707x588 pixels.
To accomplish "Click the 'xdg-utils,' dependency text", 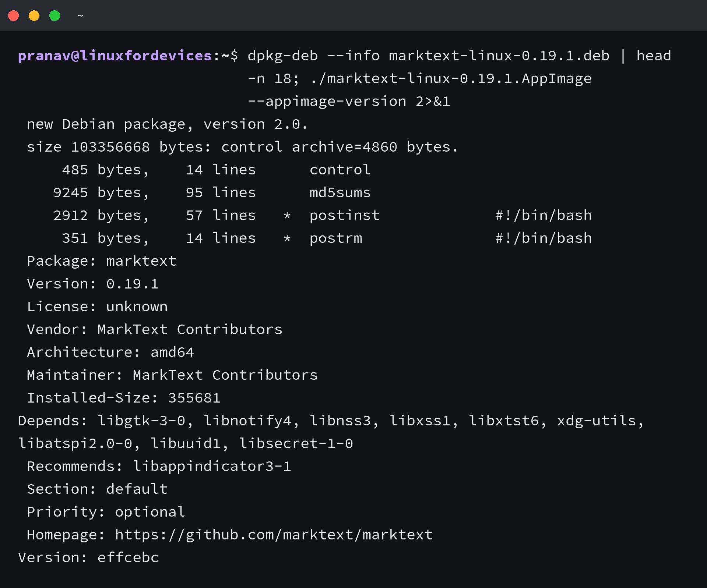I will (x=601, y=421).
